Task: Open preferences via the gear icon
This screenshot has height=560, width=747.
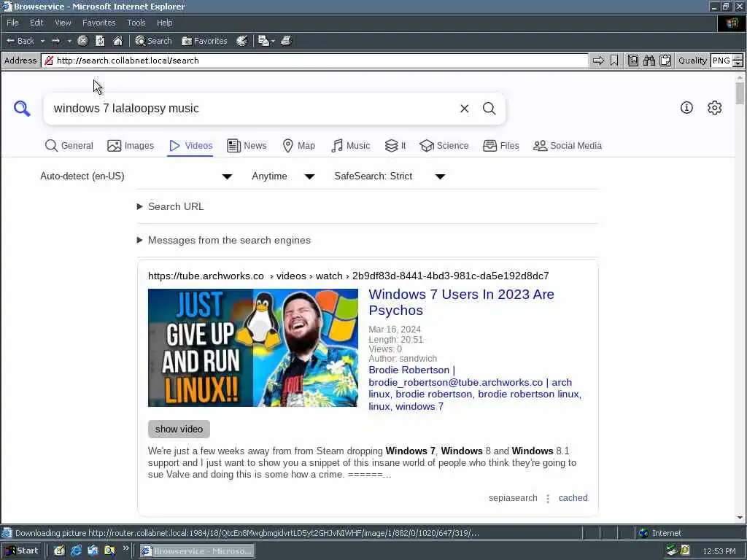Action: click(x=715, y=108)
